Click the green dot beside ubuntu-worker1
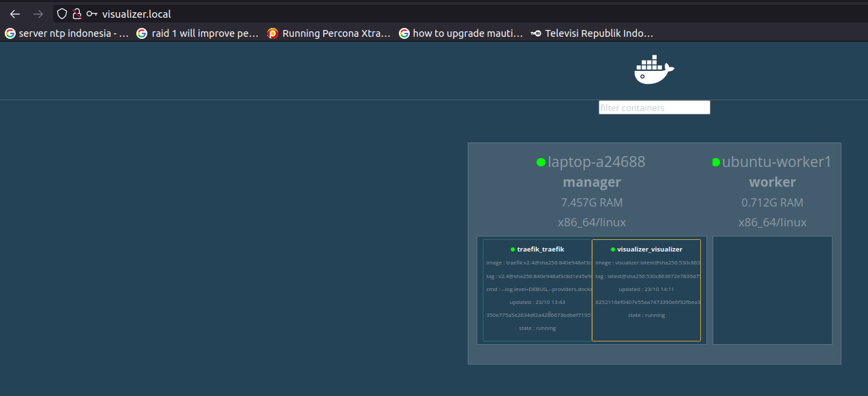Image resolution: width=868 pixels, height=396 pixels. tap(715, 162)
